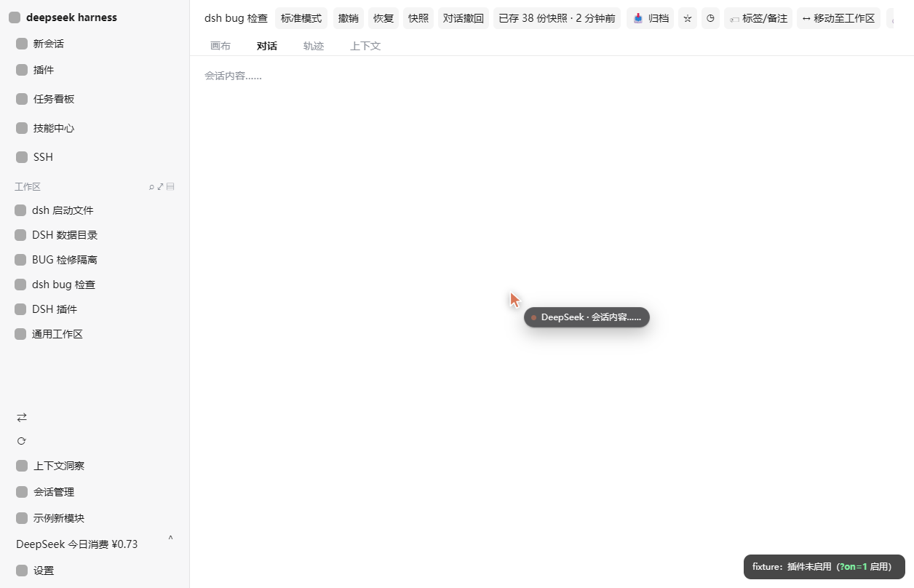Click the list view icon in 工作区 header

[170, 187]
